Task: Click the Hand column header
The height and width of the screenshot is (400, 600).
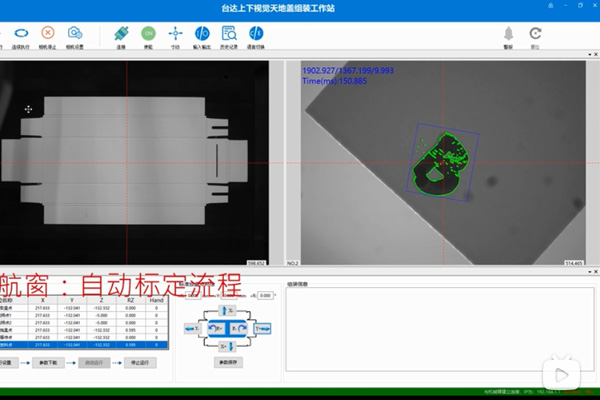Action: (157, 300)
